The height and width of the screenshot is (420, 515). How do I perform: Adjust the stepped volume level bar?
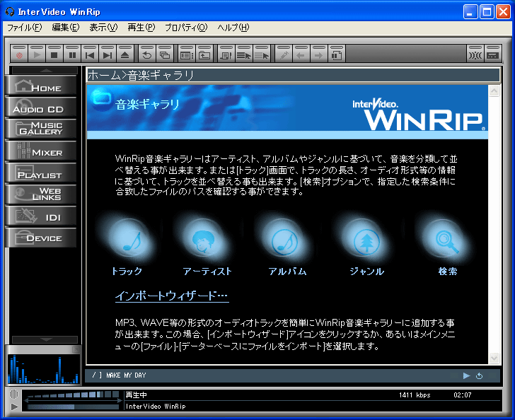pos(73,395)
